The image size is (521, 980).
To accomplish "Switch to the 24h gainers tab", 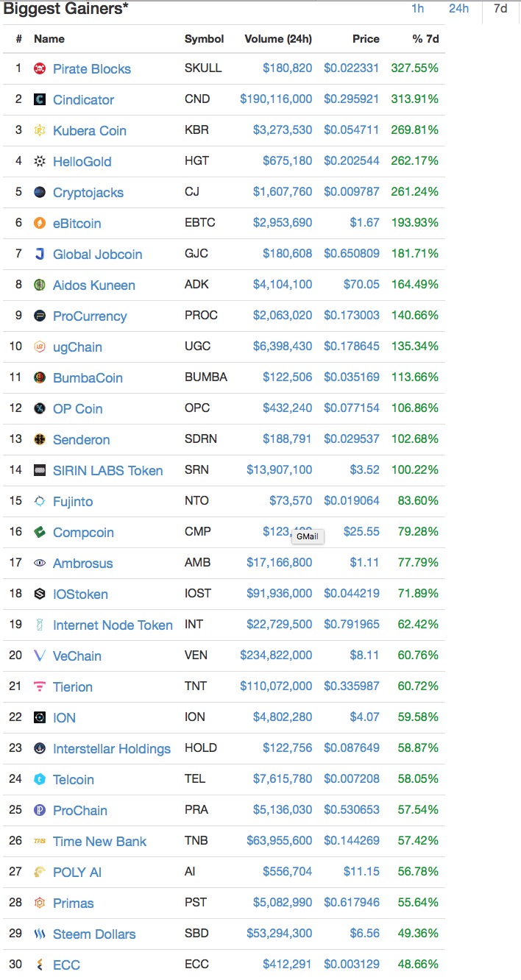I will (x=458, y=9).
